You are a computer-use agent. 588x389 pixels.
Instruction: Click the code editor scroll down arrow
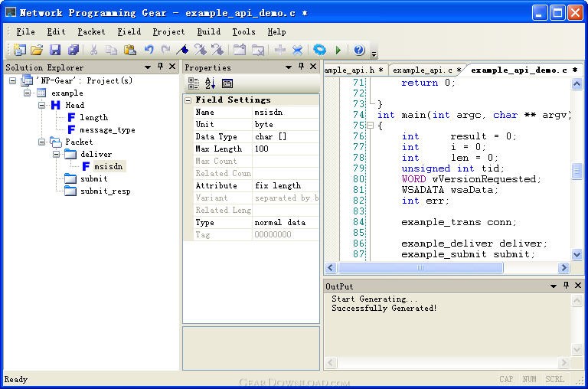[x=577, y=255]
